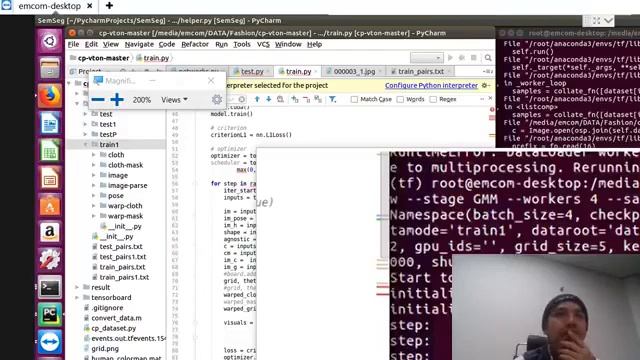Collapse the train1 folder
The height and width of the screenshot is (360, 640).
click(x=86, y=144)
